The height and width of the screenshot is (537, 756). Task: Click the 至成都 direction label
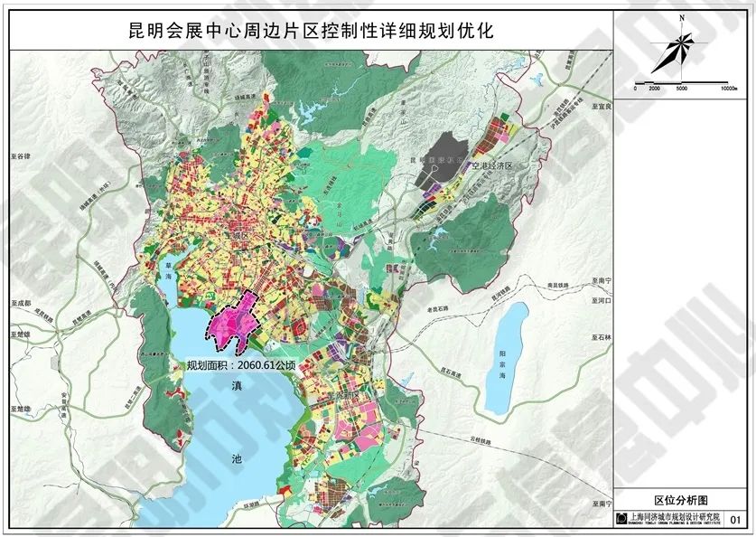(21, 304)
